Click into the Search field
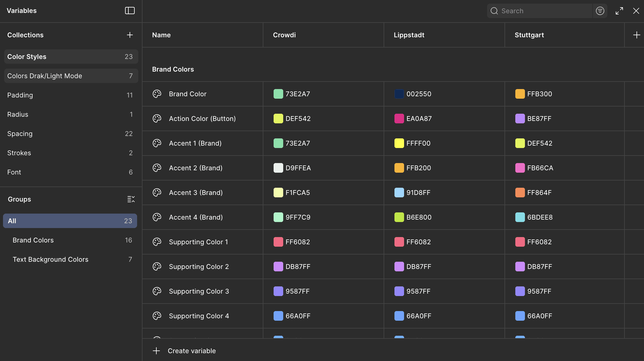The image size is (644, 361). (x=544, y=11)
